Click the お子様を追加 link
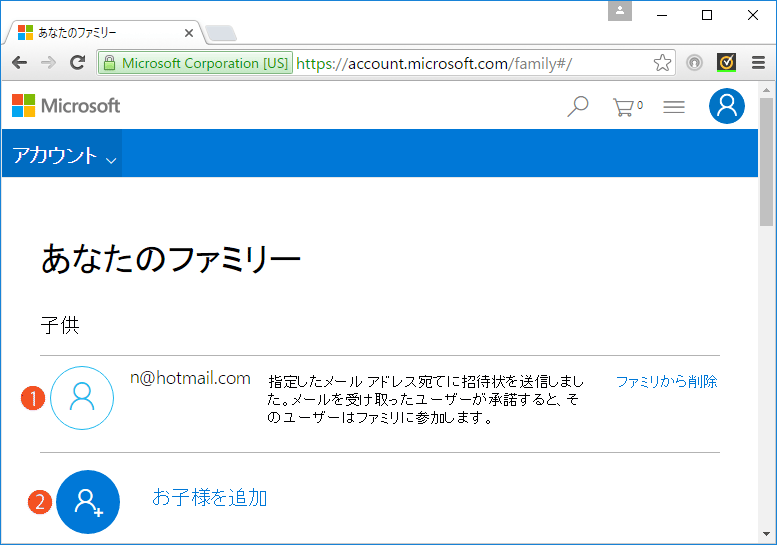This screenshot has width=777, height=545. tap(210, 497)
